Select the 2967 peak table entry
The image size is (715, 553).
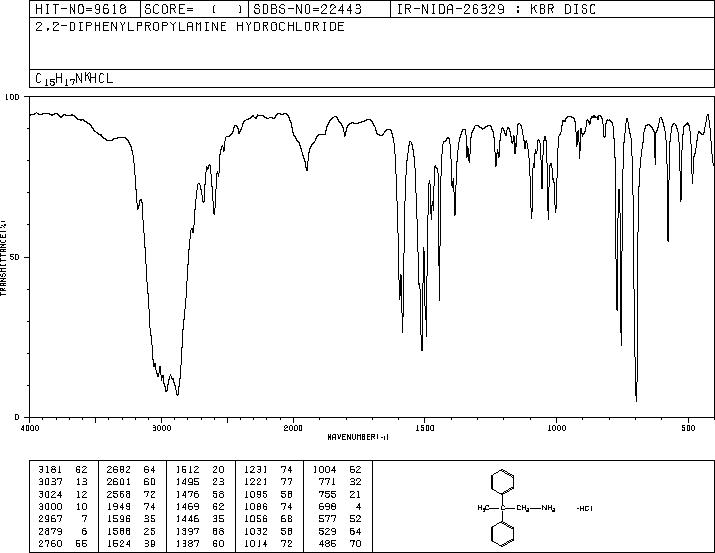[62, 519]
